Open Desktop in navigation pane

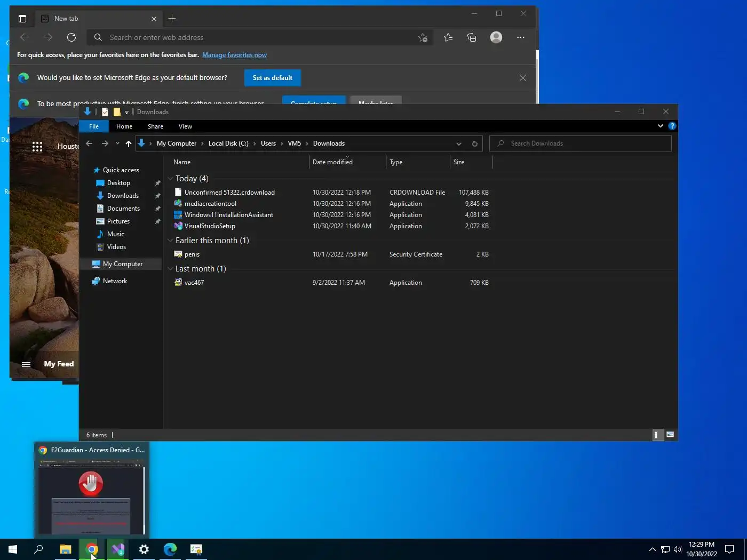coord(118,183)
